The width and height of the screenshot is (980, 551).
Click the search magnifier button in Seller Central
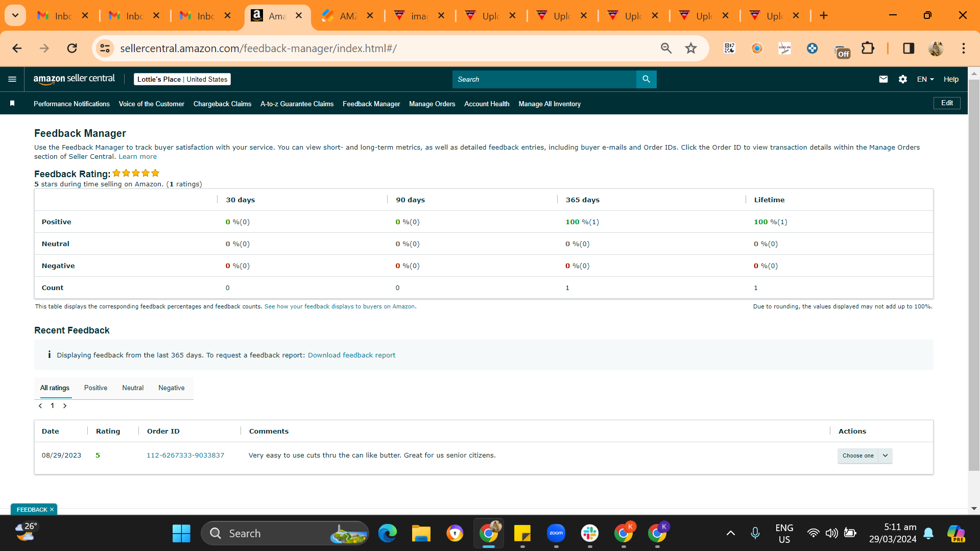click(x=646, y=79)
